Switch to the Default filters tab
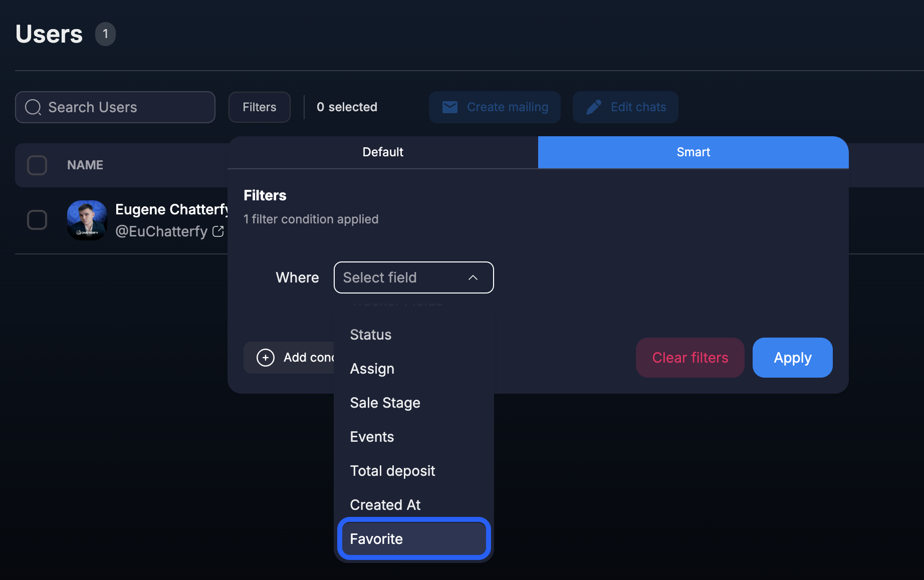The image size is (924, 580). coord(383,152)
